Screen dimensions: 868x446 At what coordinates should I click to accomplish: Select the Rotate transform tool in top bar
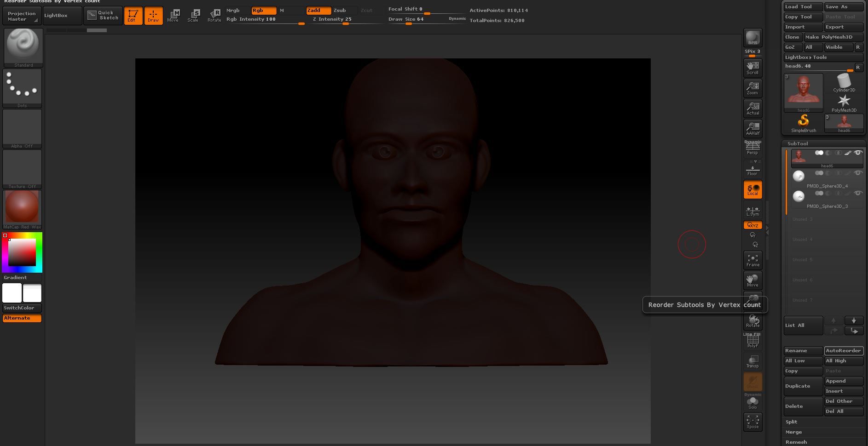point(214,16)
